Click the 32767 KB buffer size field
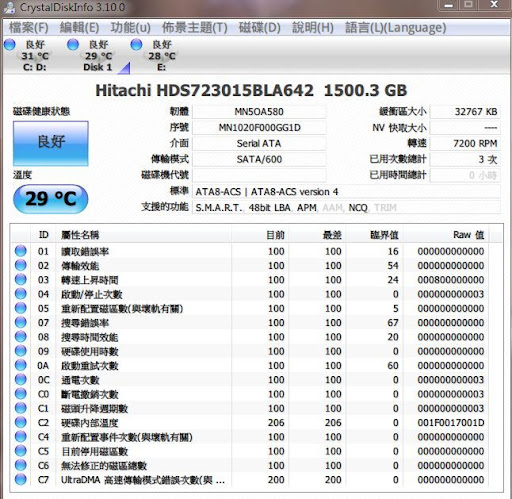 coord(465,112)
